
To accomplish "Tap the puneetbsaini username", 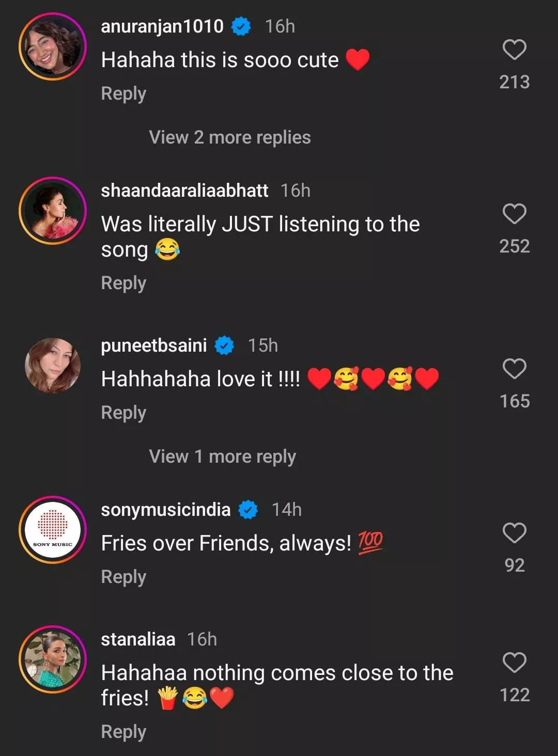I will (153, 345).
